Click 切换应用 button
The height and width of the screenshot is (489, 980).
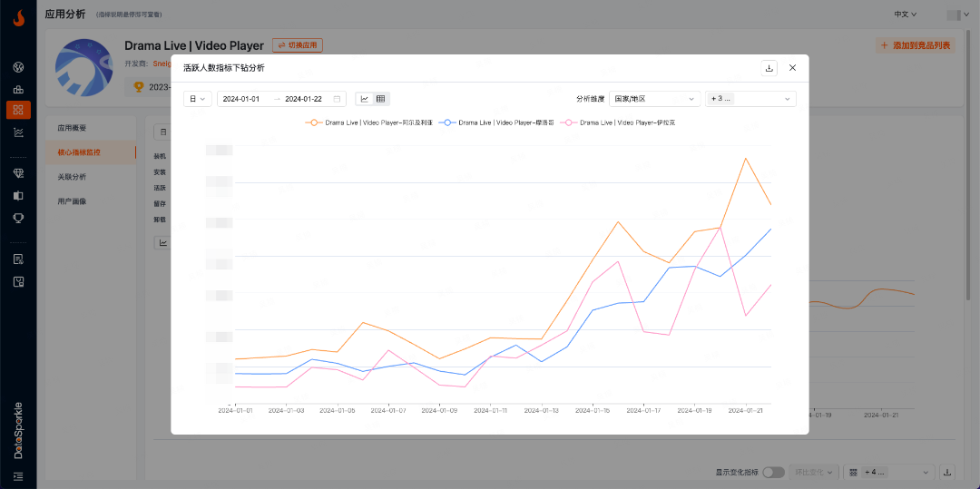[x=298, y=45]
